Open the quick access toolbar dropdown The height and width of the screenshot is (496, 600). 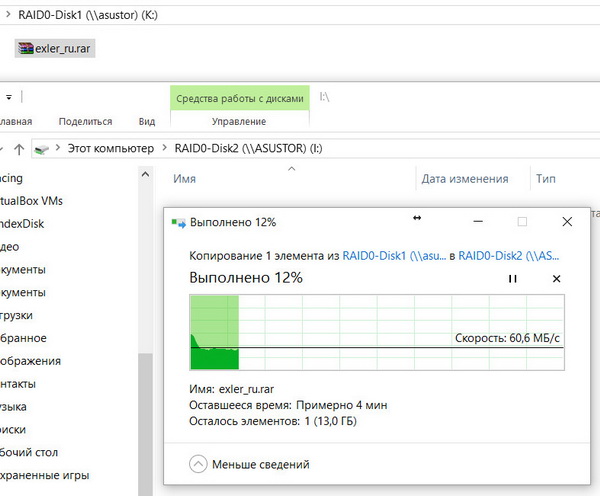[9, 97]
